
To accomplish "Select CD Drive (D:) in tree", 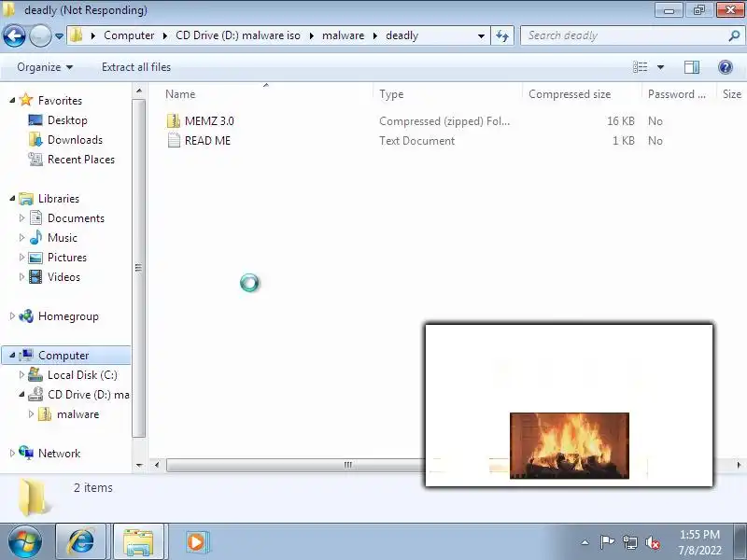I will pos(89,394).
